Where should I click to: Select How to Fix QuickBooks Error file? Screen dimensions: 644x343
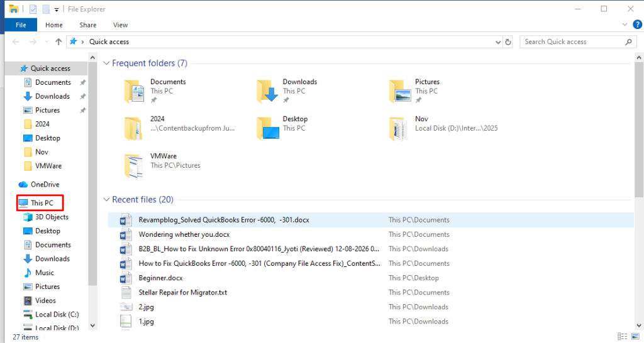260,263
